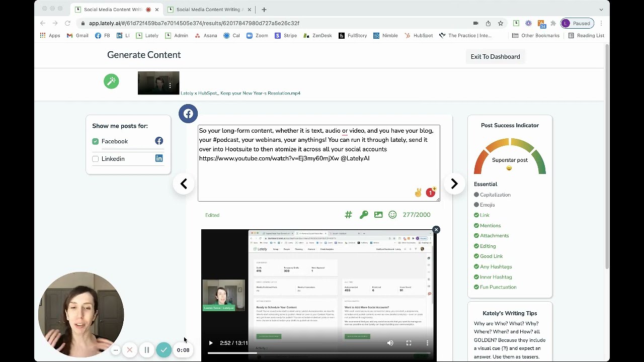This screenshot has height=362, width=644.
Task: Open the HubSpot bookmark
Action: point(418,36)
